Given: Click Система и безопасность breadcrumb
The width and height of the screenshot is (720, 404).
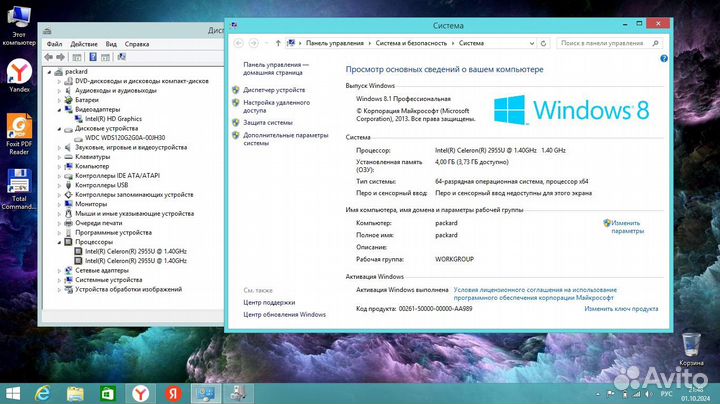Looking at the screenshot, I should pyautogui.click(x=411, y=43).
